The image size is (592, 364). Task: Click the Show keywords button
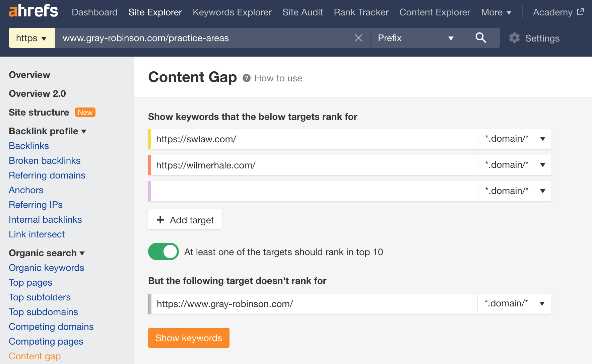pyautogui.click(x=188, y=338)
